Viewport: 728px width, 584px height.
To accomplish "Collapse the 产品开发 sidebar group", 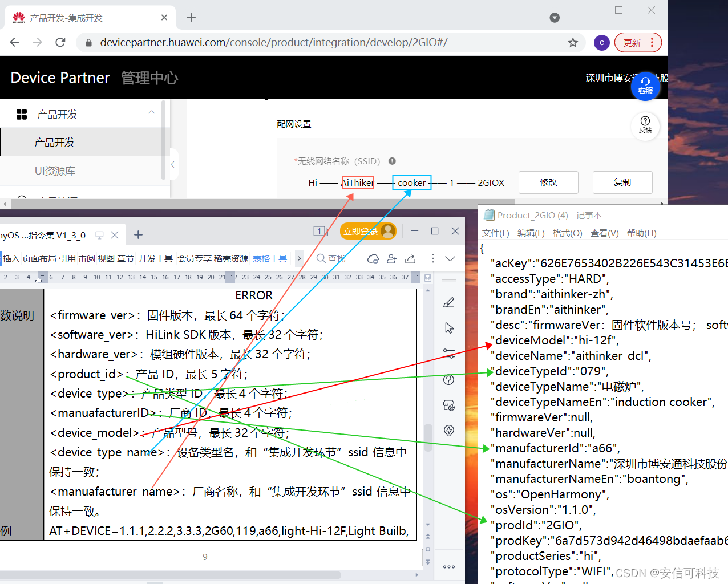I will (151, 112).
